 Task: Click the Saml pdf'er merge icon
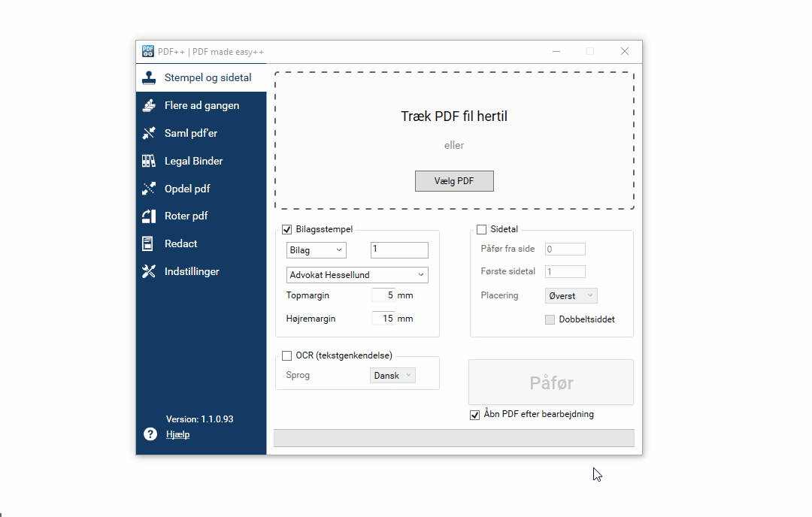pos(149,133)
